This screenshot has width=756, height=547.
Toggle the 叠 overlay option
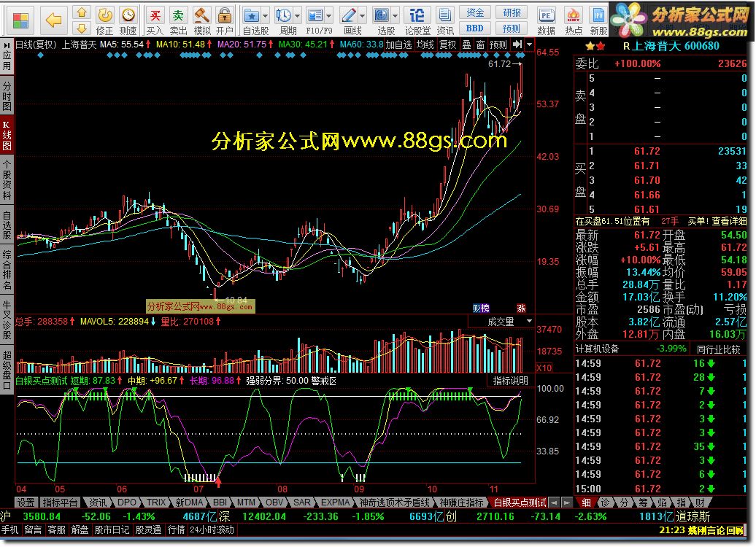click(x=466, y=44)
